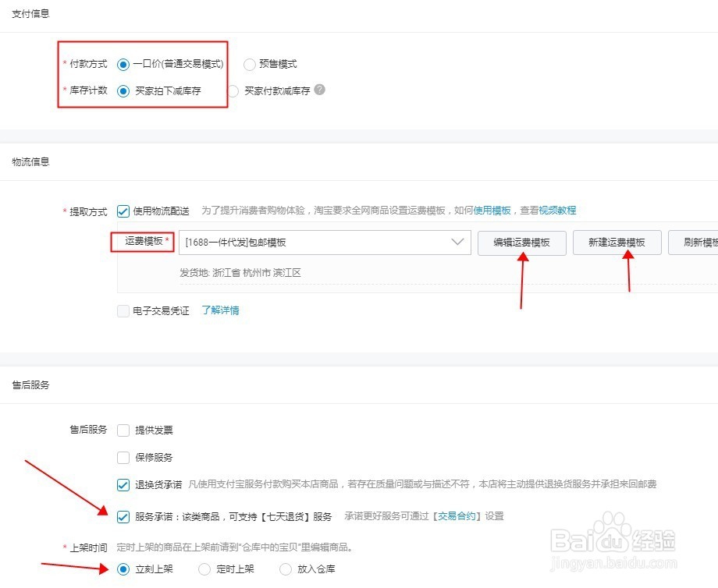Click the help question mark beside 买家付款减库存
Image resolution: width=718 pixels, height=588 pixels.
(318, 90)
